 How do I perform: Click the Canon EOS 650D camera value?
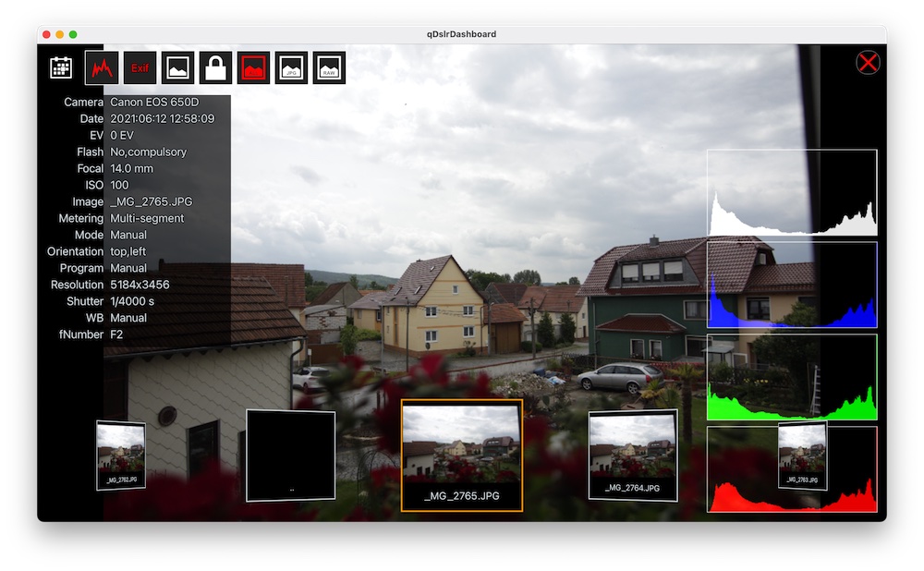(154, 102)
